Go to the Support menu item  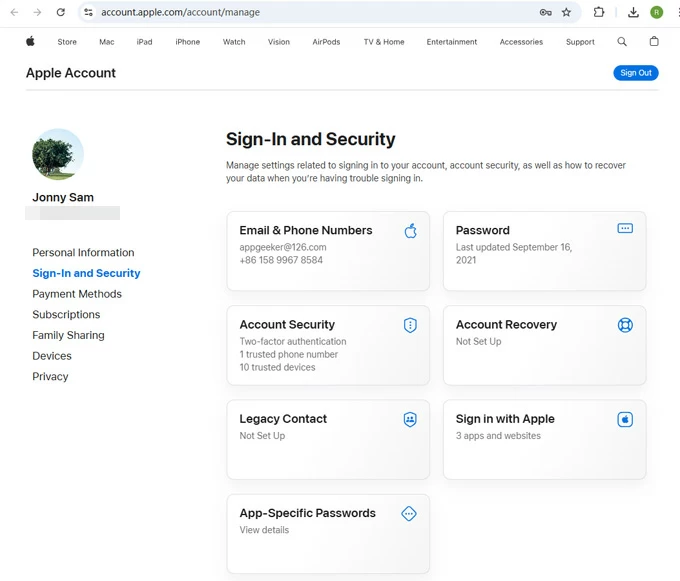(x=580, y=42)
